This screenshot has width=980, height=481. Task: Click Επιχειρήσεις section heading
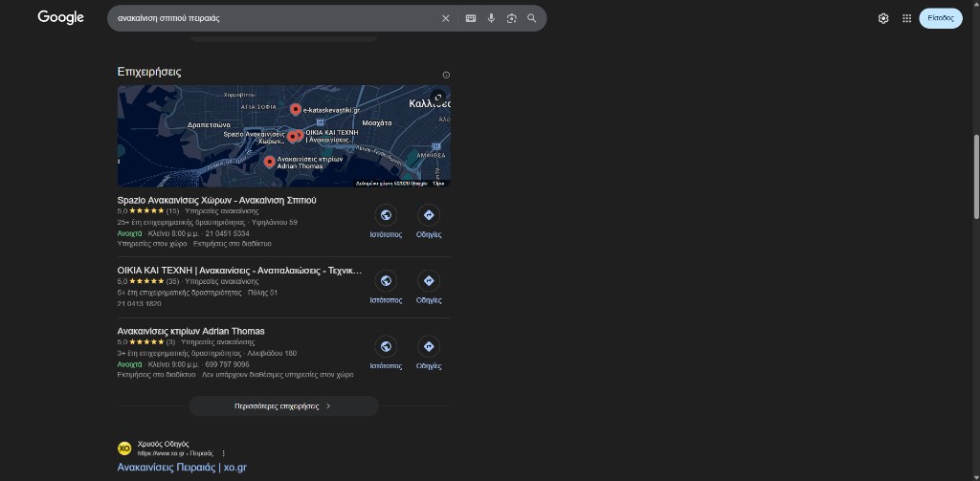coord(149,72)
